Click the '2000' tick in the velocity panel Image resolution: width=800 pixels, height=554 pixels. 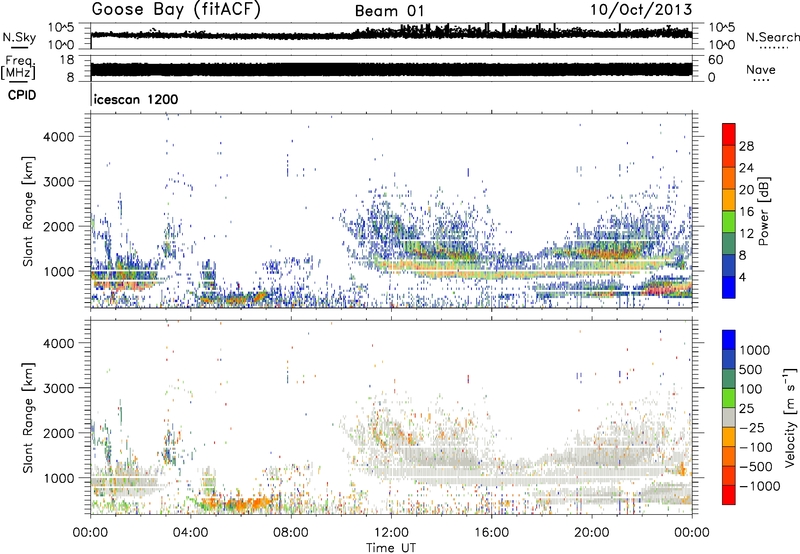[59, 433]
